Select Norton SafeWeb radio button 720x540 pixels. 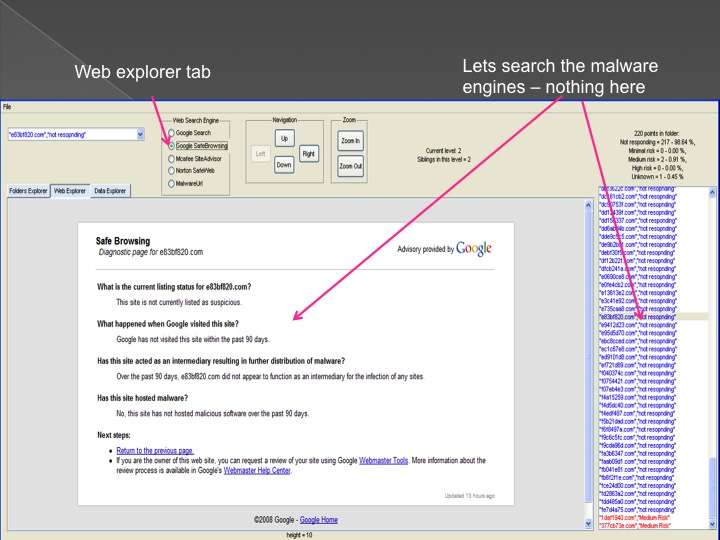coord(170,169)
